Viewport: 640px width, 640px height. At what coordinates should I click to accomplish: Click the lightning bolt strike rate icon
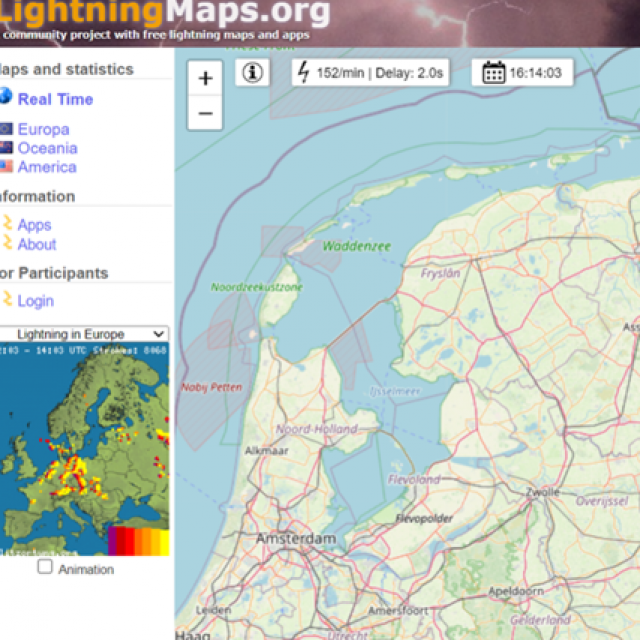tap(303, 72)
